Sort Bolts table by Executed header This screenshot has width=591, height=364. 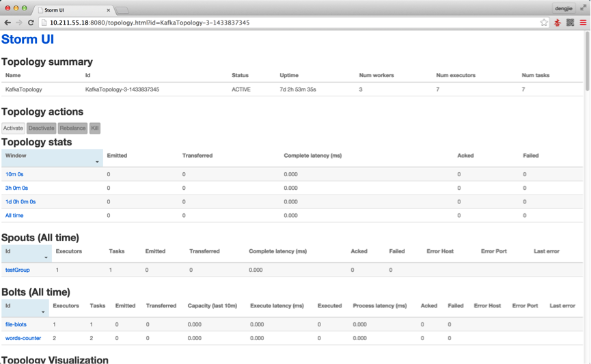coord(329,305)
